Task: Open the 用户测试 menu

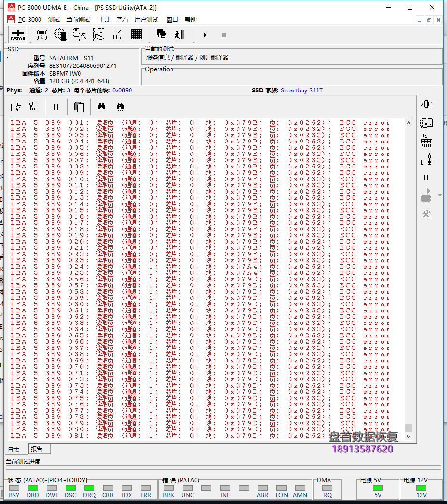Action: click(x=146, y=20)
